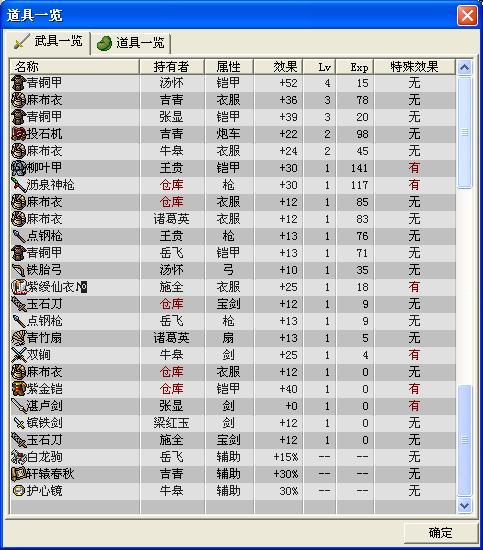Click 玉石刀 icon in the 仓库 row
This screenshot has width=483, height=550.
point(19,304)
